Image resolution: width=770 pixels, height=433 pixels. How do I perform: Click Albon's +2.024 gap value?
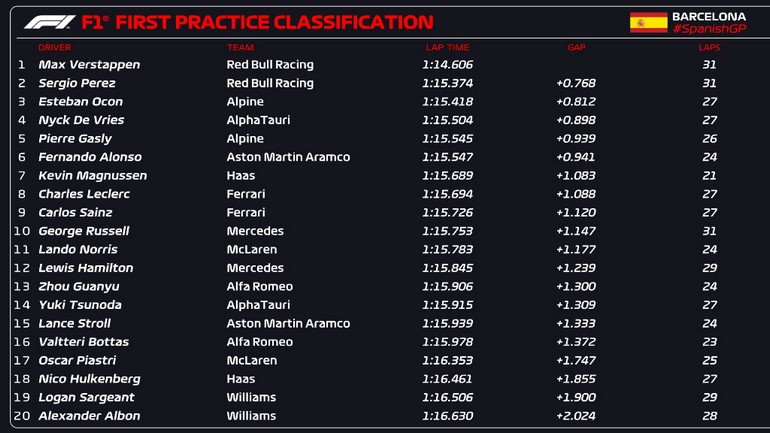576,416
